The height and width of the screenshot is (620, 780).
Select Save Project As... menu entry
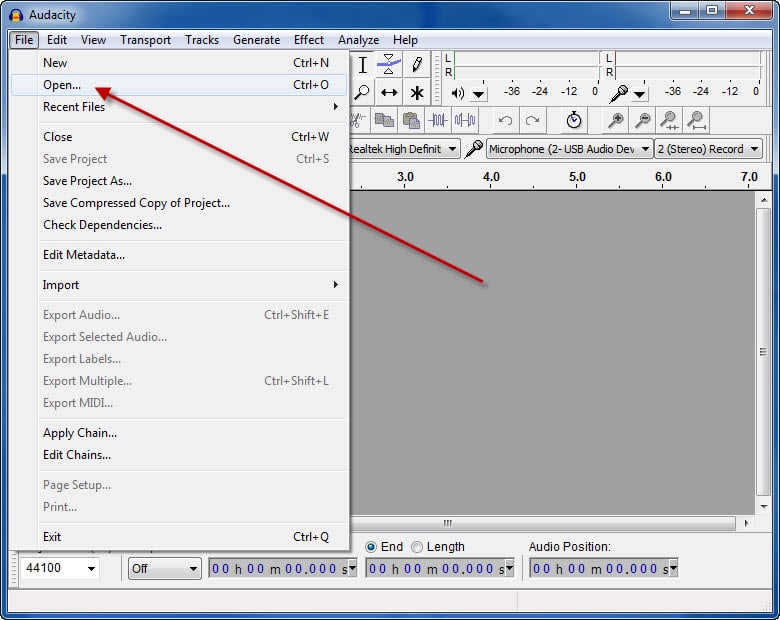click(179, 181)
